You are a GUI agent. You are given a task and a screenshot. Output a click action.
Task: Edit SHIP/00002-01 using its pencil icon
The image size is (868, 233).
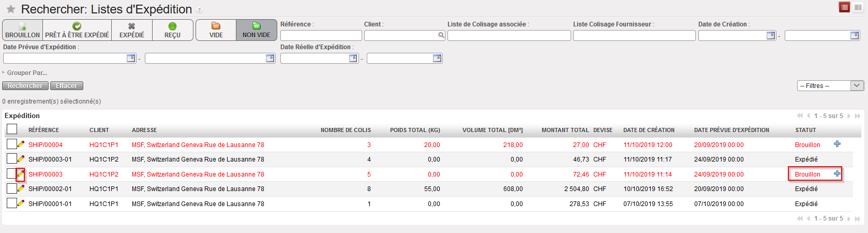pos(21,189)
